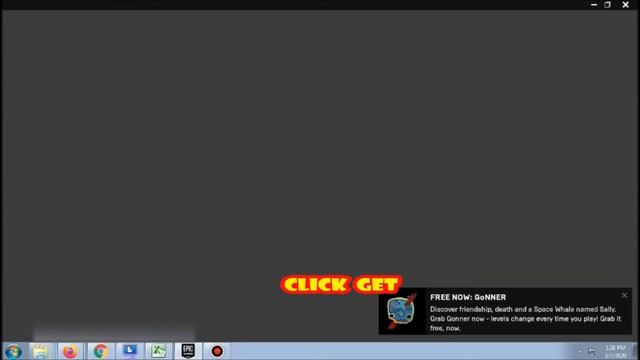Click the Show desktop strip on the taskbar
Viewport: 640px width, 360px height.
pyautogui.click(x=636, y=351)
